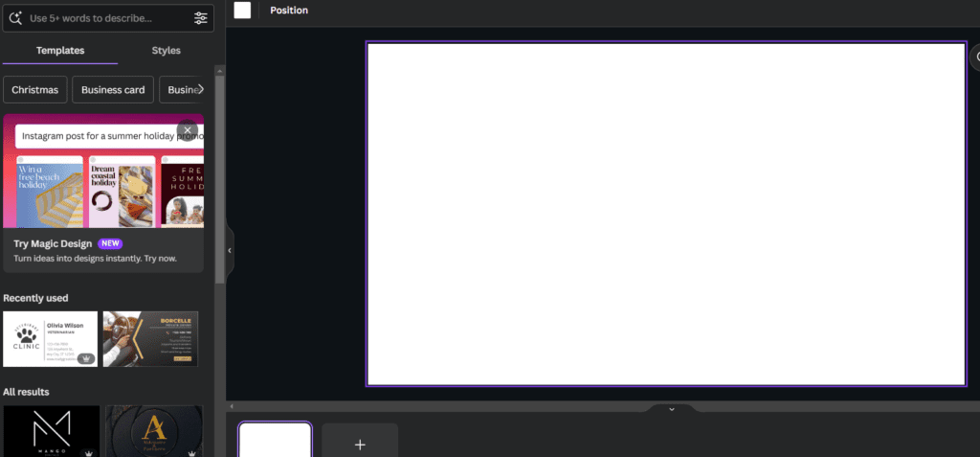Image resolution: width=980 pixels, height=457 pixels.
Task: Switch to the Templates tab
Action: point(60,51)
